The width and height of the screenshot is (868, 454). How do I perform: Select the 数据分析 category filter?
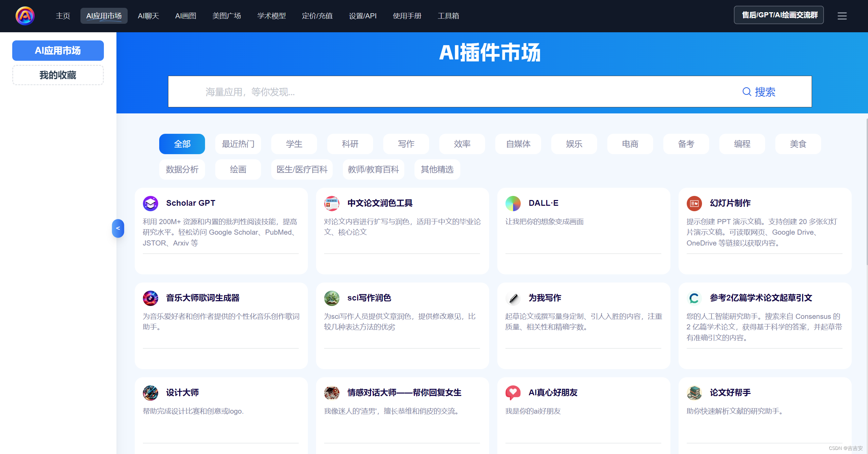coord(182,169)
